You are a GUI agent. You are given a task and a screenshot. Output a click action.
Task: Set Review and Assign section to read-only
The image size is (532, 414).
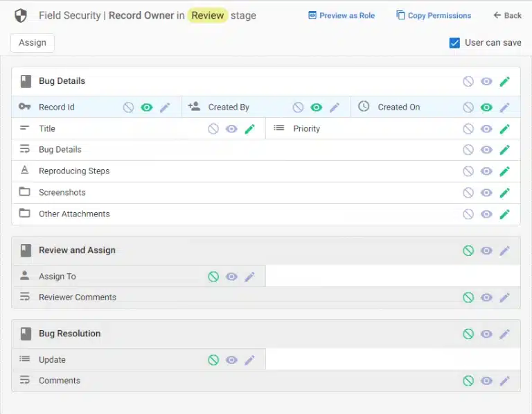pos(486,250)
